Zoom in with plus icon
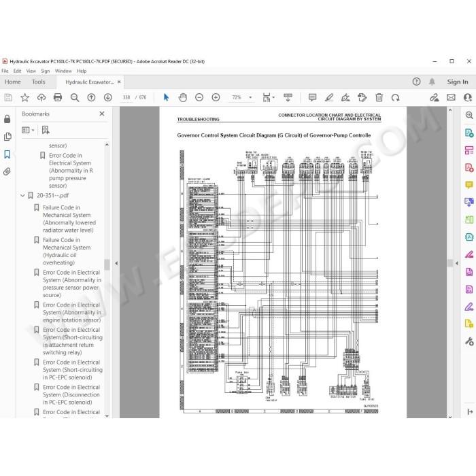 point(216,97)
